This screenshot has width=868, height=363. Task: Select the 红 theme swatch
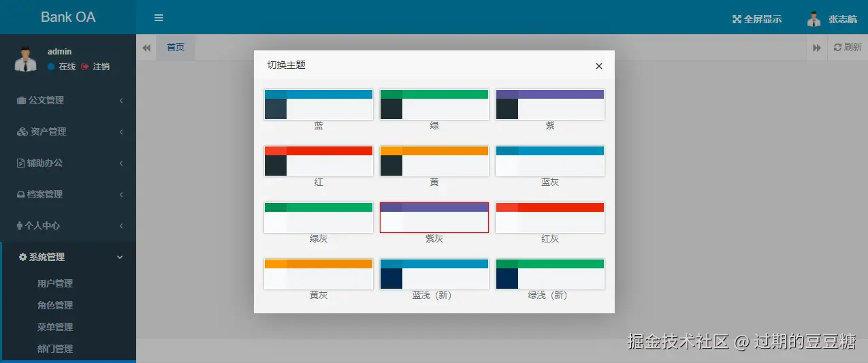(x=319, y=161)
